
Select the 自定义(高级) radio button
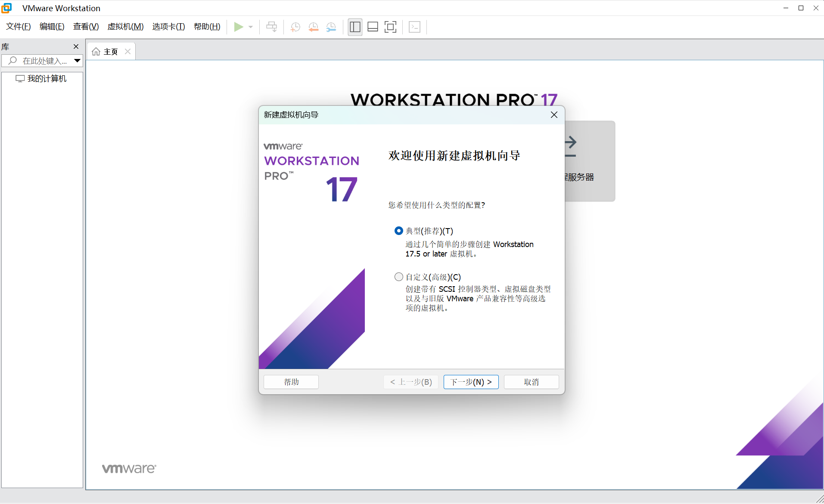point(398,277)
